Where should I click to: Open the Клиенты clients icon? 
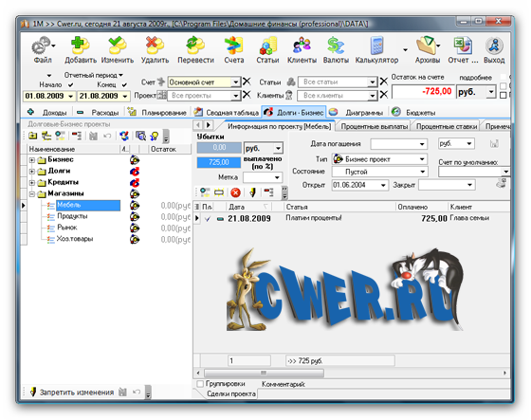(x=302, y=46)
